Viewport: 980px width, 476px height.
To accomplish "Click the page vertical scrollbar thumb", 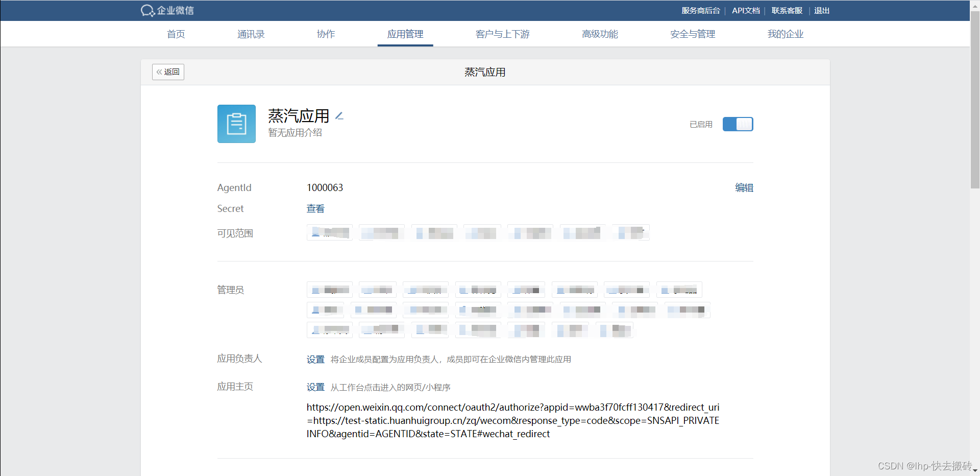I will [975, 100].
